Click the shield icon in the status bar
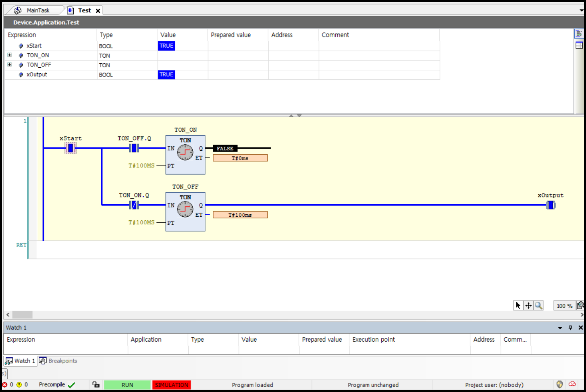The image size is (586, 392). pyautogui.click(x=560, y=384)
